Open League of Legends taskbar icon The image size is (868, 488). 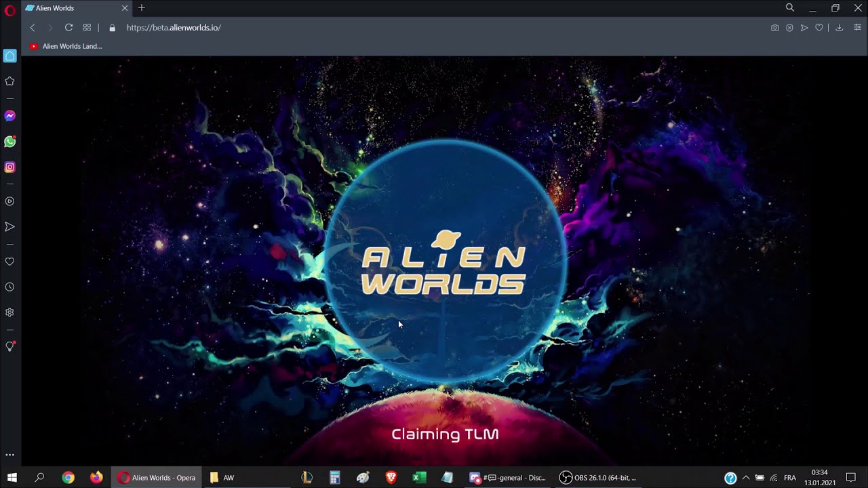pos(307,478)
